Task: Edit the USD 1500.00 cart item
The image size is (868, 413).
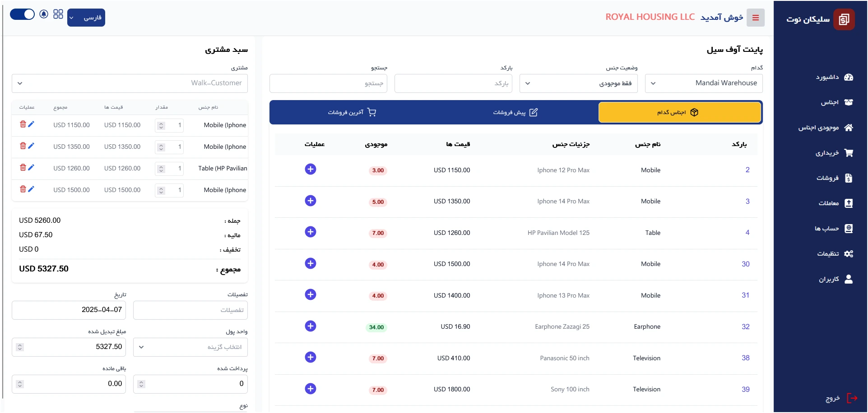Action: tap(31, 189)
